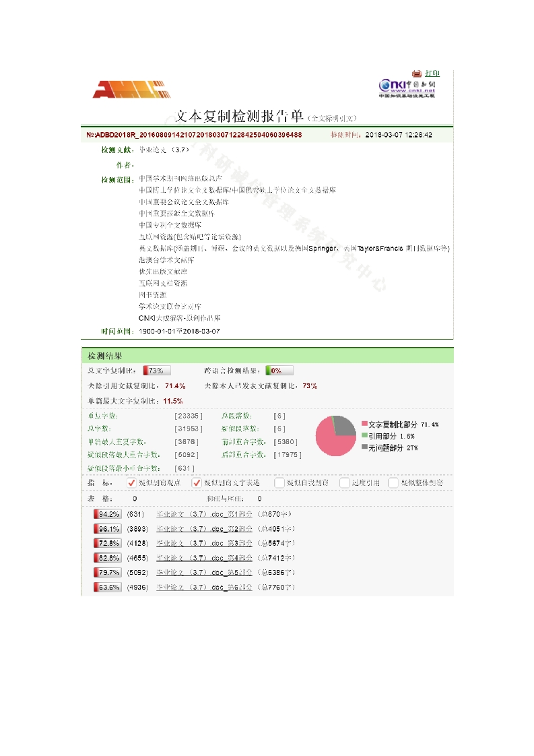Uncheck the 疑似剽窃文字表述 checkbox
This screenshot has width=534, height=756.
point(197,482)
